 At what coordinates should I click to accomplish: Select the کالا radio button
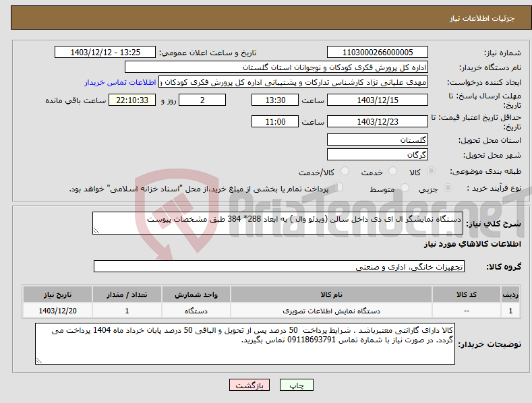[431, 171]
